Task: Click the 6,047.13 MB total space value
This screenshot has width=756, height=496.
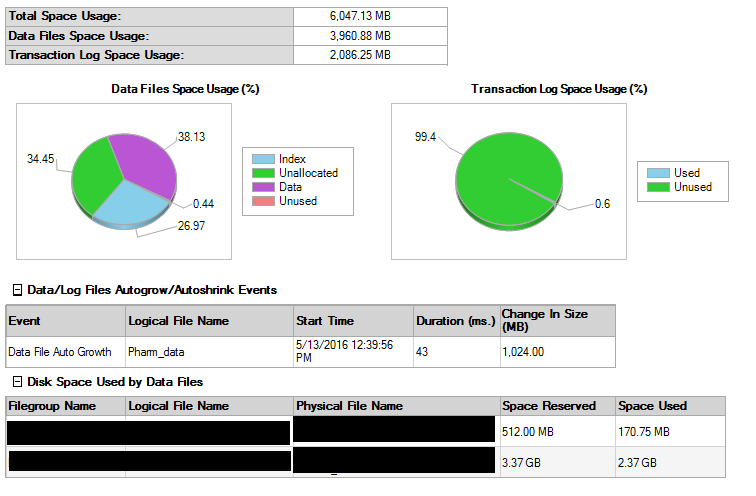Action: (370, 17)
